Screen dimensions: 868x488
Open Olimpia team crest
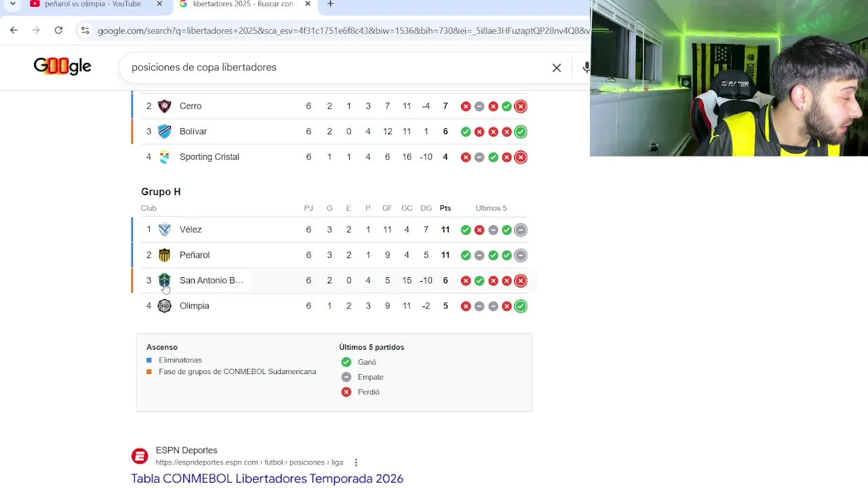[x=164, y=306]
